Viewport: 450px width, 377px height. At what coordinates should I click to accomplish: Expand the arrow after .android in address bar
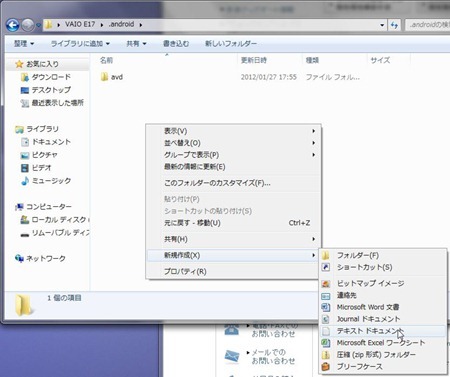(141, 25)
